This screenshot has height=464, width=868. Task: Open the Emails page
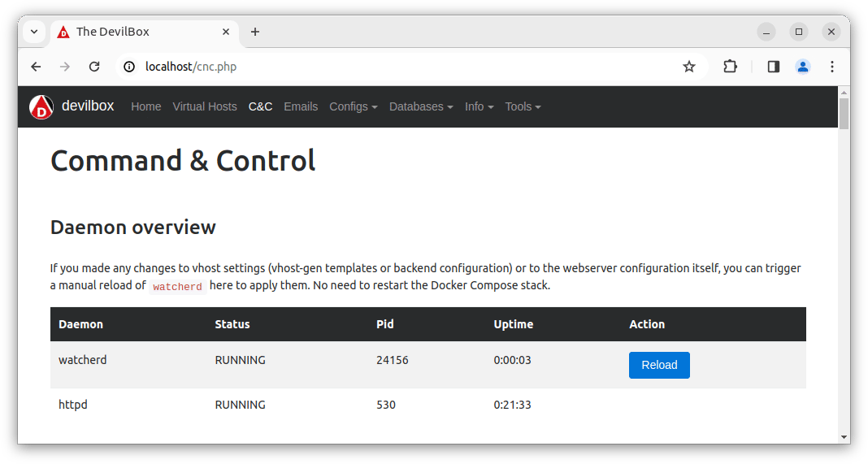click(x=301, y=106)
